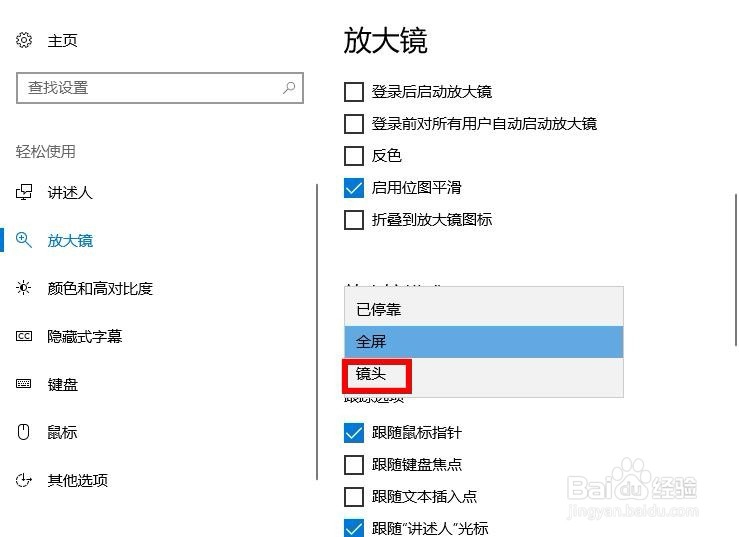Select 已停靠 from the mode dropdown

[484, 309]
